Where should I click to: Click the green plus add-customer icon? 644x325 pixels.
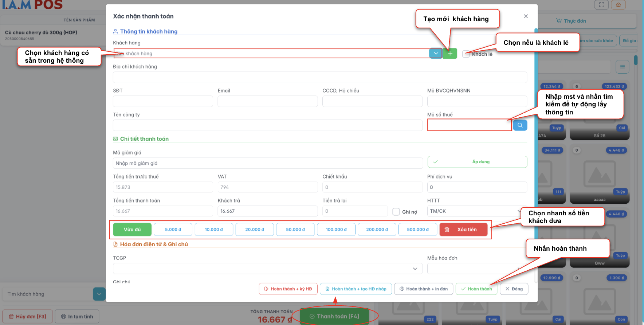tap(450, 54)
